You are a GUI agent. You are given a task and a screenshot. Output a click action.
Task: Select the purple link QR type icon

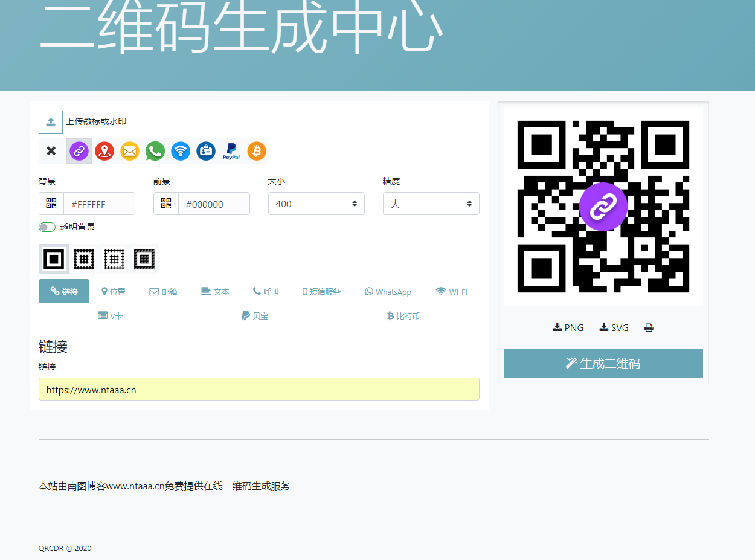click(x=79, y=151)
